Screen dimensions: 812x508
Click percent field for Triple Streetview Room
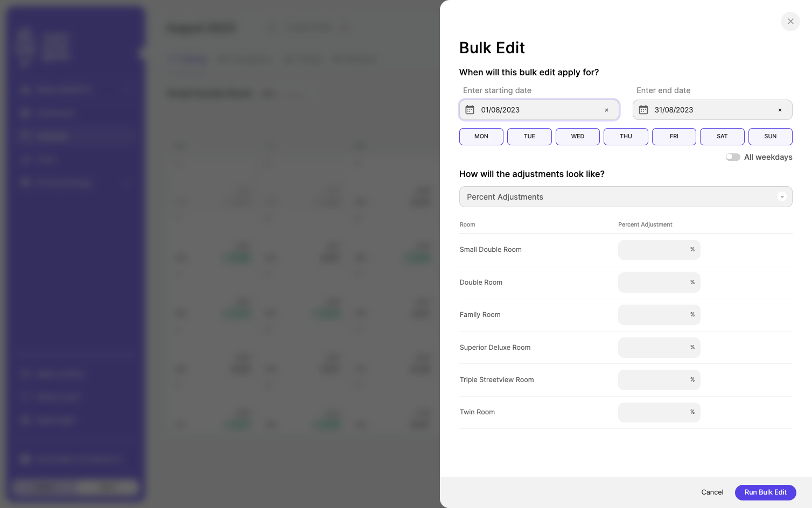(659, 380)
